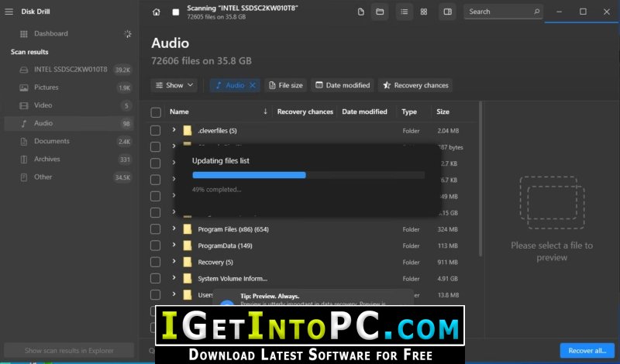The width and height of the screenshot is (620, 364).
Task: Select grid view layout icon
Action: (x=423, y=12)
